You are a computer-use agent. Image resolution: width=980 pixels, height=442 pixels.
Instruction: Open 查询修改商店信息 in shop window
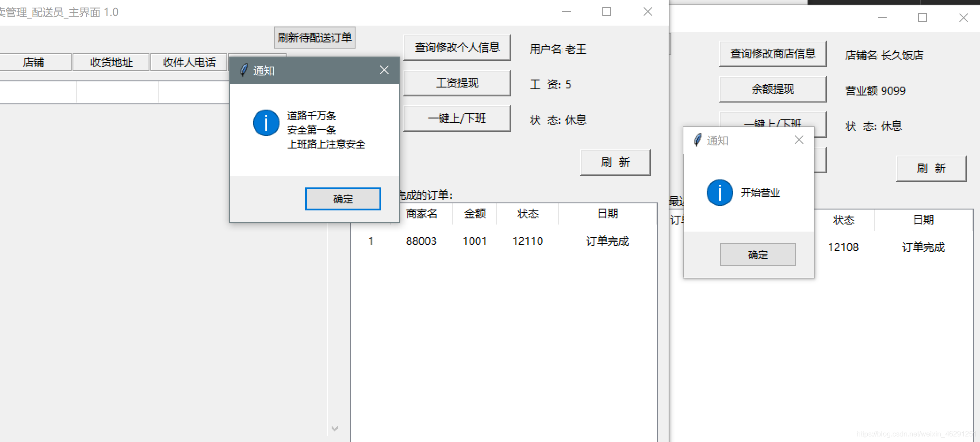tap(773, 53)
